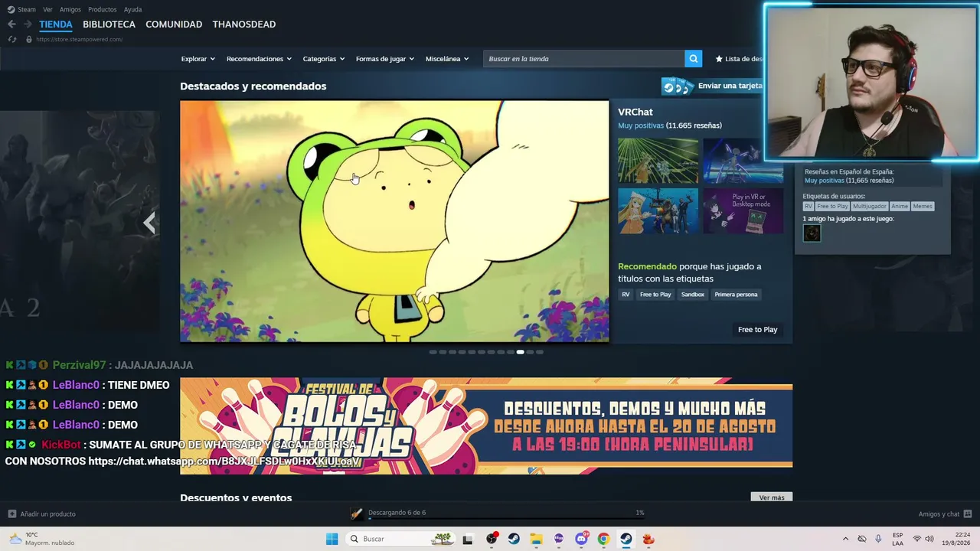Select the TIENDA tab
Image resolution: width=980 pixels, height=551 pixels.
pyautogui.click(x=56, y=24)
